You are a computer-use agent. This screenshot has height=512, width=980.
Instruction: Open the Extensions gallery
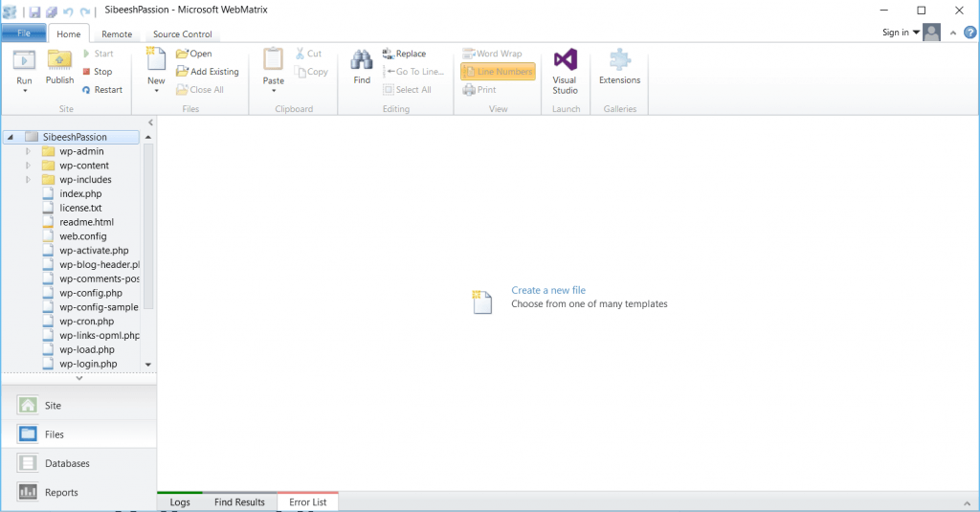click(619, 66)
